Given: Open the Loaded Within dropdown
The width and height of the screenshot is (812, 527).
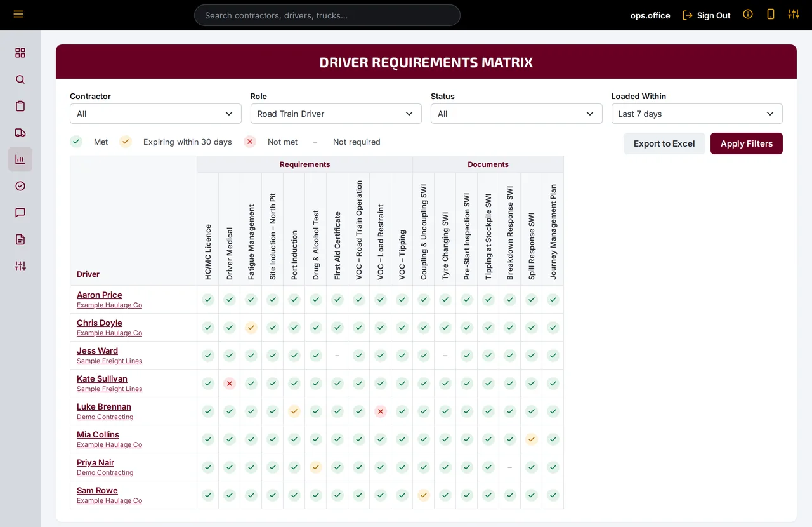Looking at the screenshot, I should click(697, 114).
